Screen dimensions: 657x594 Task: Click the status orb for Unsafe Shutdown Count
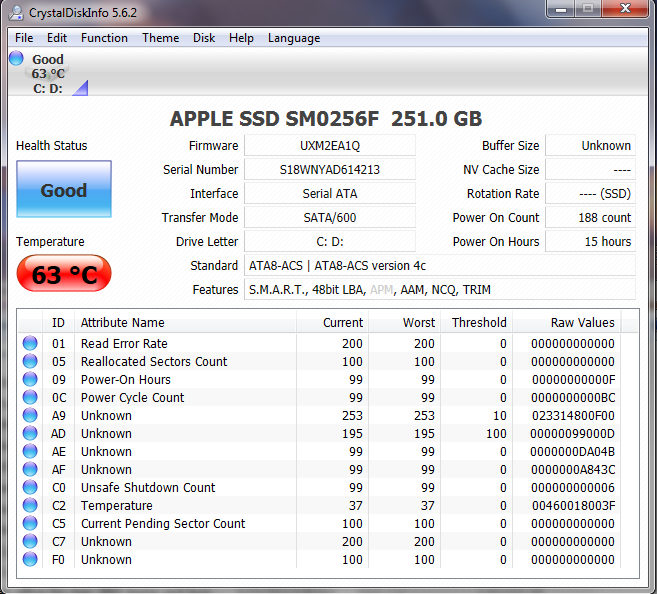31,488
